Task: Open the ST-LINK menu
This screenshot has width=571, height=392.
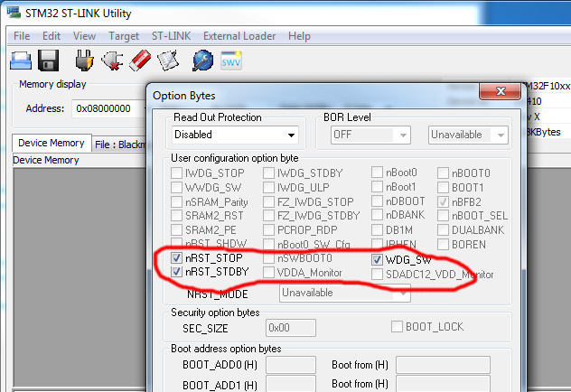Action: pyautogui.click(x=171, y=36)
